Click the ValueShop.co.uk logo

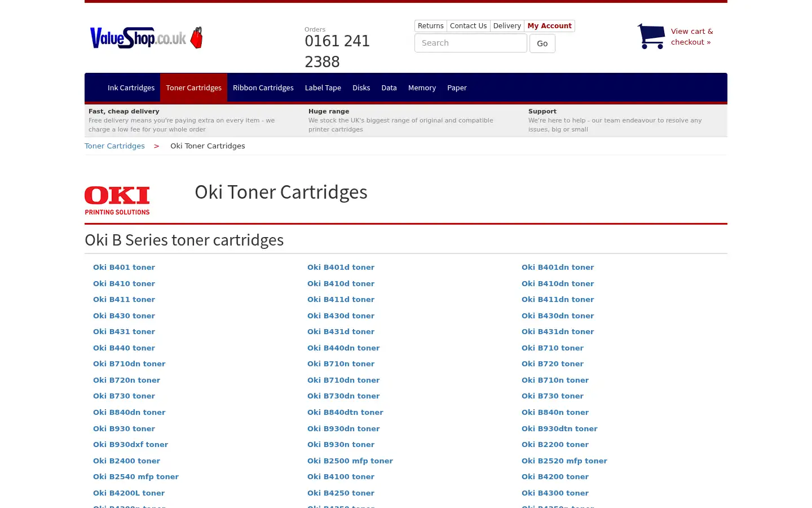coord(146,37)
